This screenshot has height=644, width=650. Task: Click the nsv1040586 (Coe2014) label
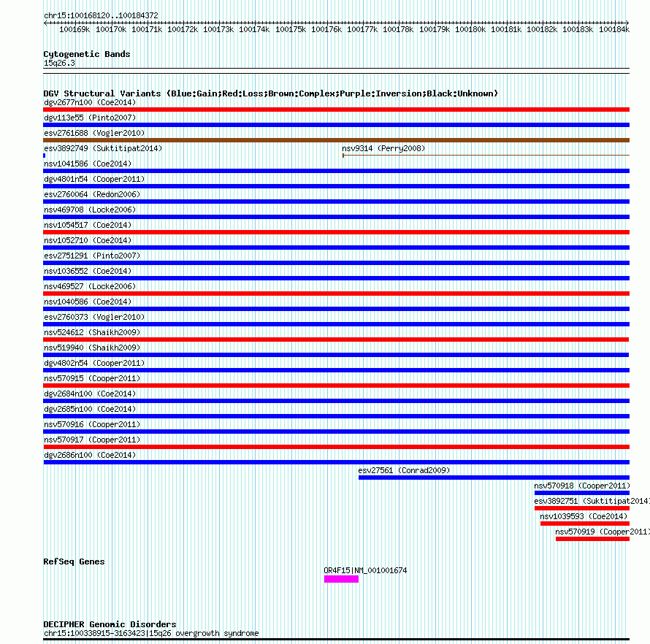(88, 302)
